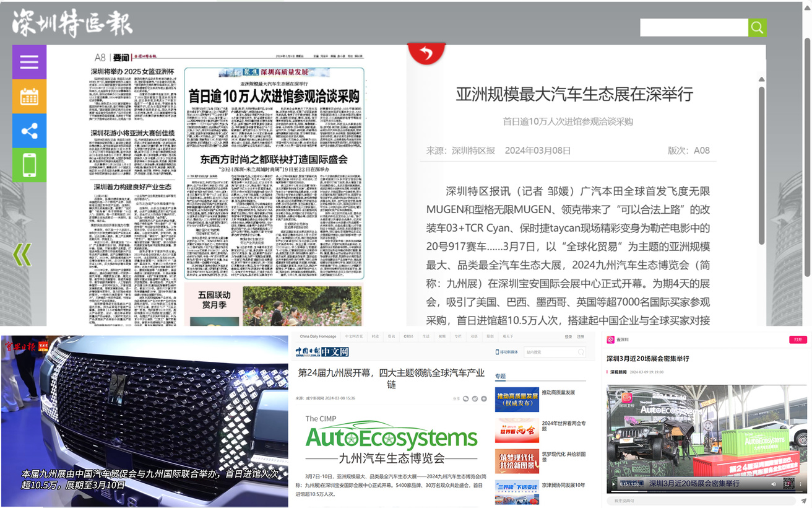Screen dimensions: 812x508
Task: Click the article title 亚洲规模最大汽车生态展在深举行
Action: (x=574, y=94)
